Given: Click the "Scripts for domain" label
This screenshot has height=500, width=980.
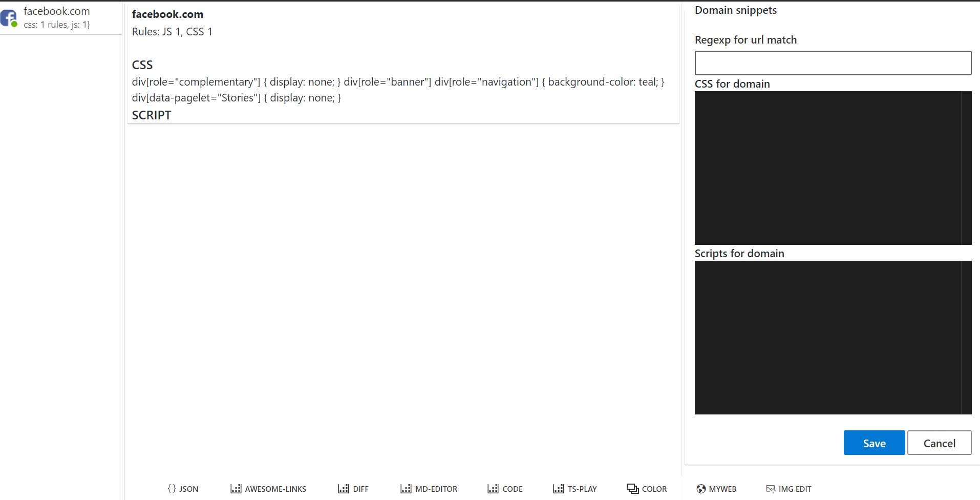Looking at the screenshot, I should 739,254.
